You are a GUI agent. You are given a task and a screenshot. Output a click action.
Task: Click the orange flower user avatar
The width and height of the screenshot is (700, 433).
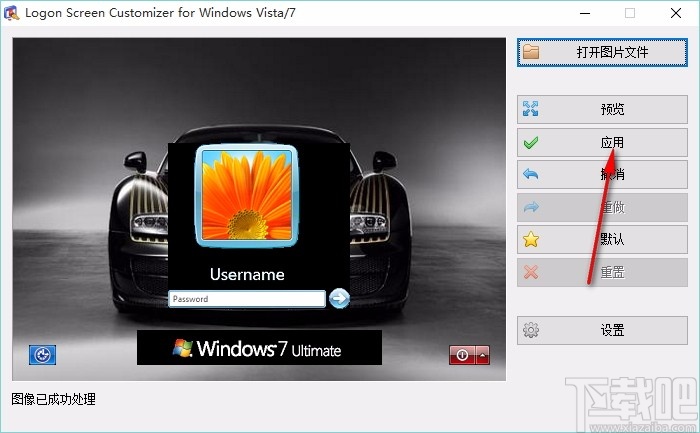(x=247, y=196)
